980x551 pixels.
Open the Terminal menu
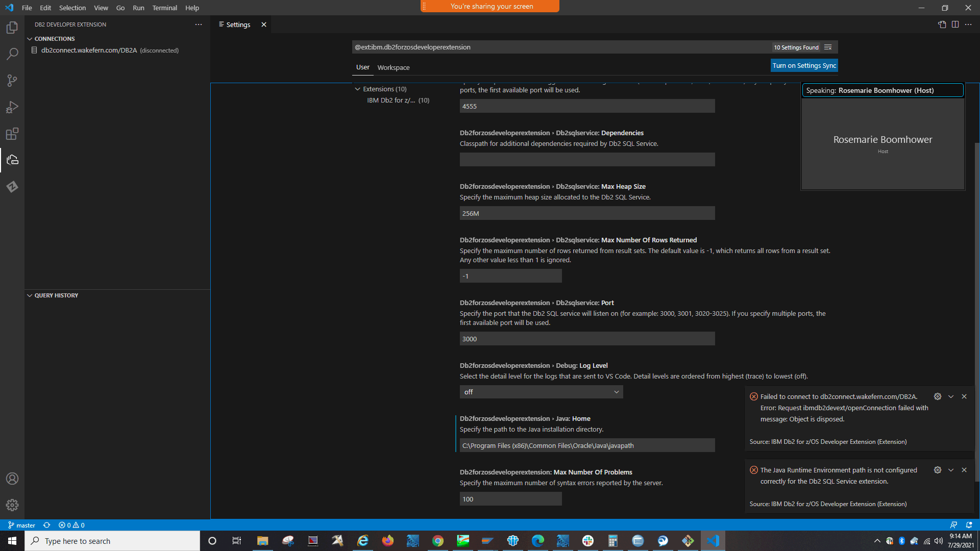point(164,8)
